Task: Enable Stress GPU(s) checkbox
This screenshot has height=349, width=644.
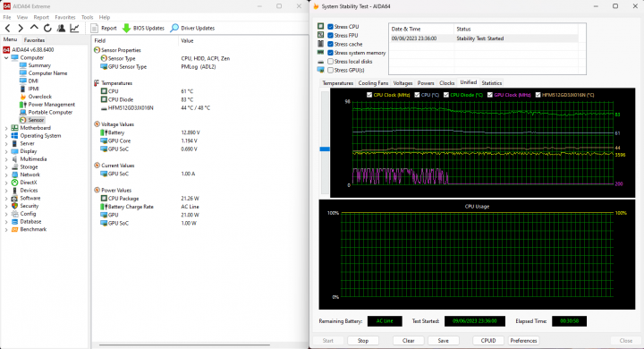Action: 330,71
